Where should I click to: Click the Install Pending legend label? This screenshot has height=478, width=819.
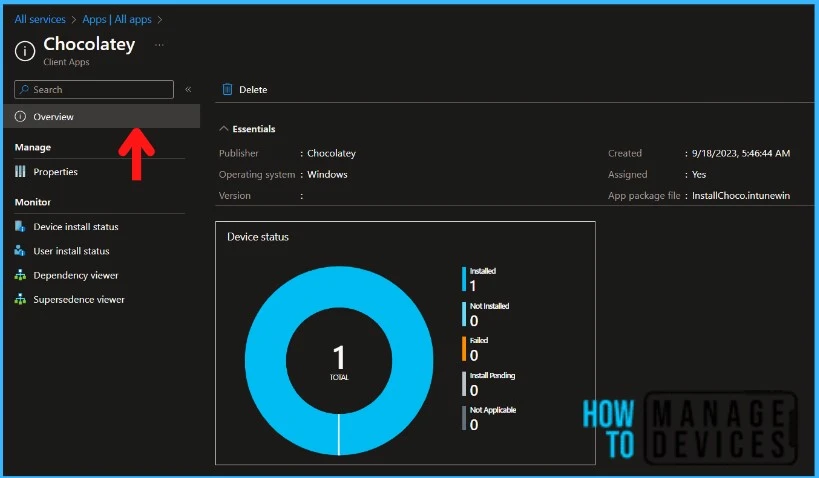click(x=493, y=376)
